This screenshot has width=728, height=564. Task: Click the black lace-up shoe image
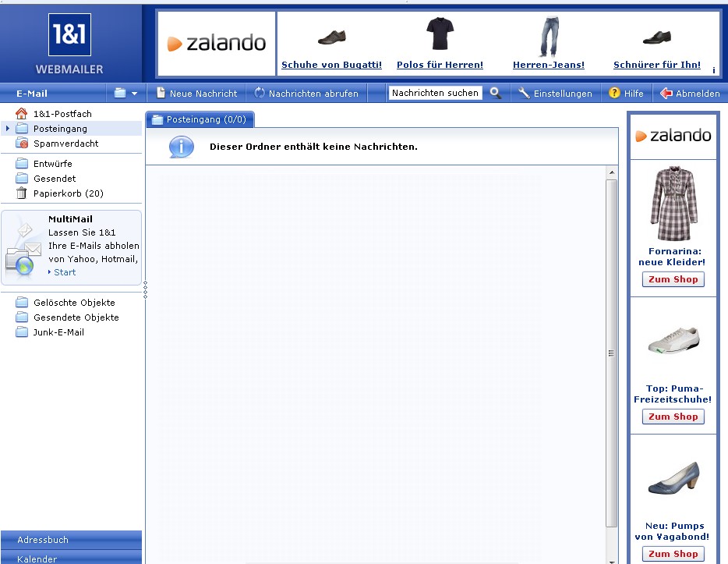pos(657,37)
